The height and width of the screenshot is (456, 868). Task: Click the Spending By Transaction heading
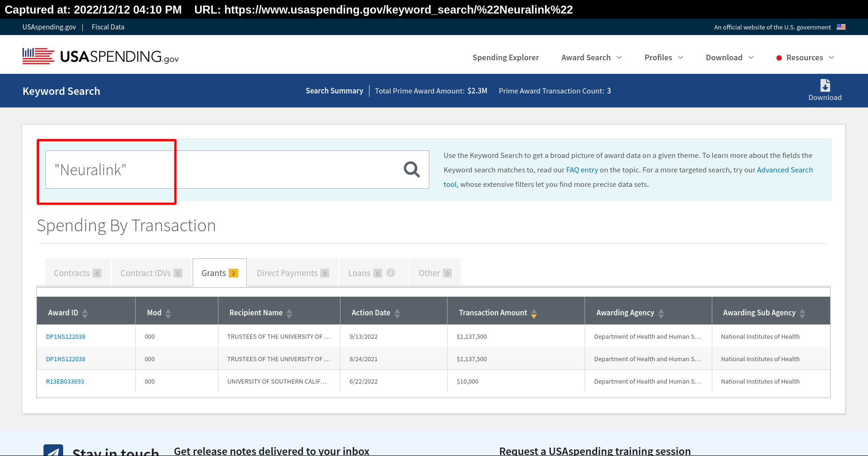(x=126, y=226)
